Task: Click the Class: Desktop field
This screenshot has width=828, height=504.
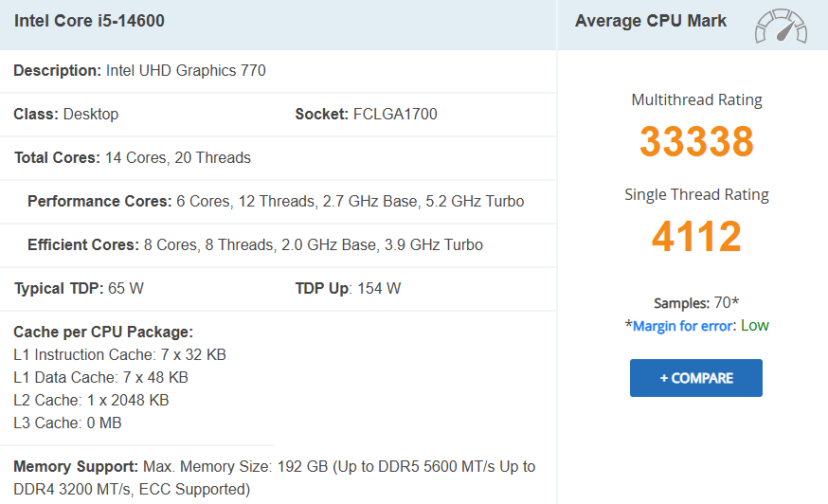Action: (x=66, y=114)
